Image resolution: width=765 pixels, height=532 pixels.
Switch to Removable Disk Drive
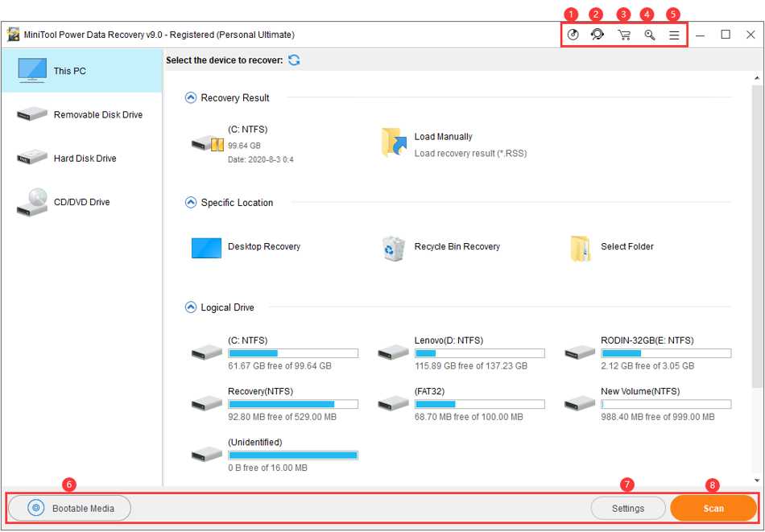81,114
